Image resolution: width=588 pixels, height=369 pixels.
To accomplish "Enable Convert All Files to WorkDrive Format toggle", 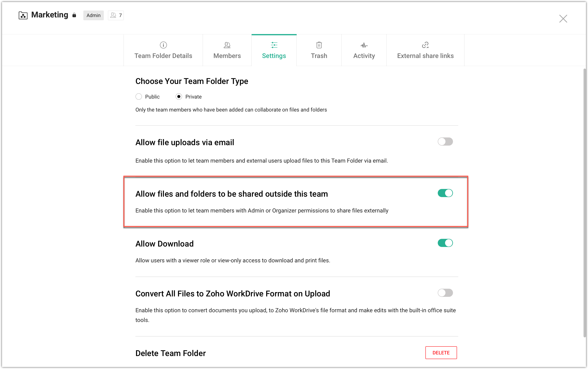I will point(445,293).
